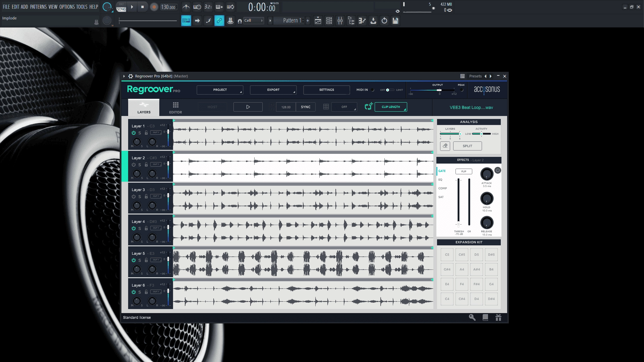Click the loop clip icon beside Clip Length
Image resolution: width=644 pixels, height=362 pixels.
coord(369,107)
